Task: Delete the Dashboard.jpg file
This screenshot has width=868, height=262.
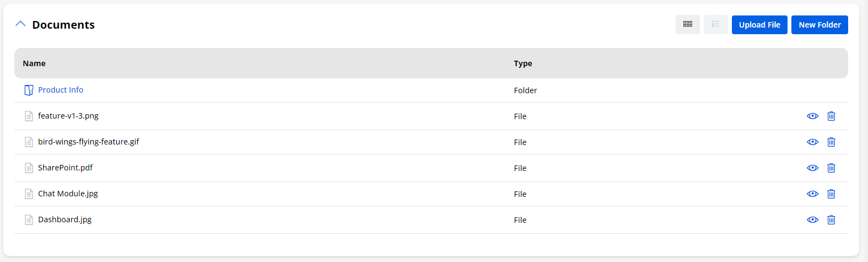Action: [x=831, y=220]
